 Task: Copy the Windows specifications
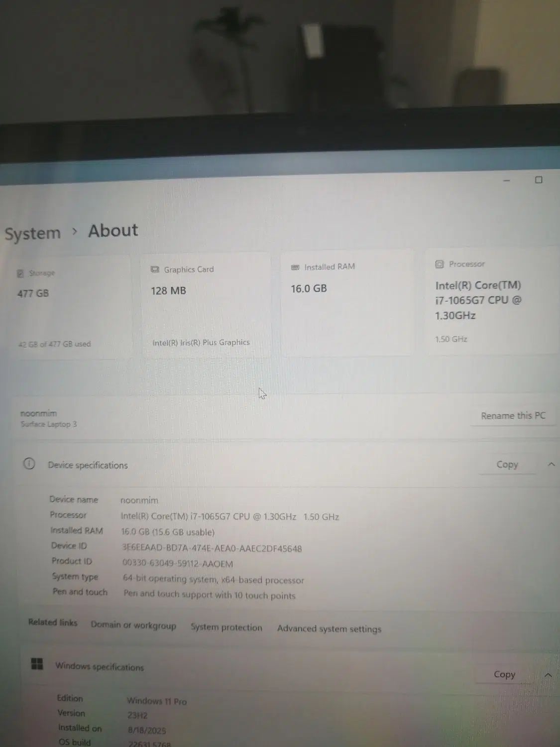tap(504, 674)
